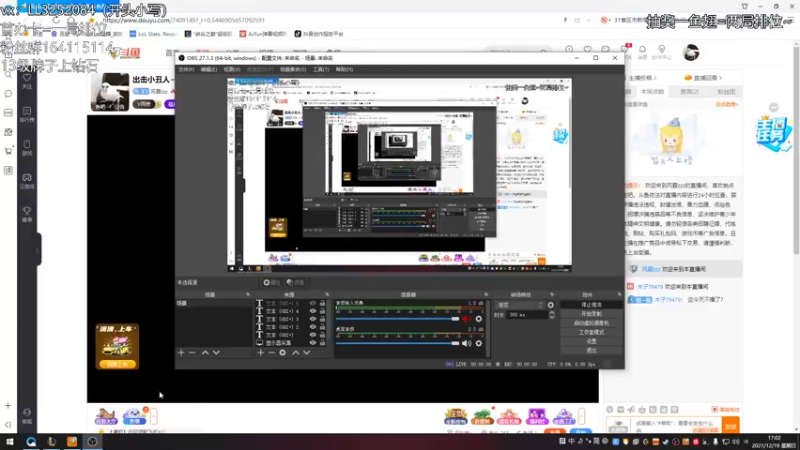The image size is (800, 450).
Task: Click the Douyu chat message input box
Action: coord(676,424)
